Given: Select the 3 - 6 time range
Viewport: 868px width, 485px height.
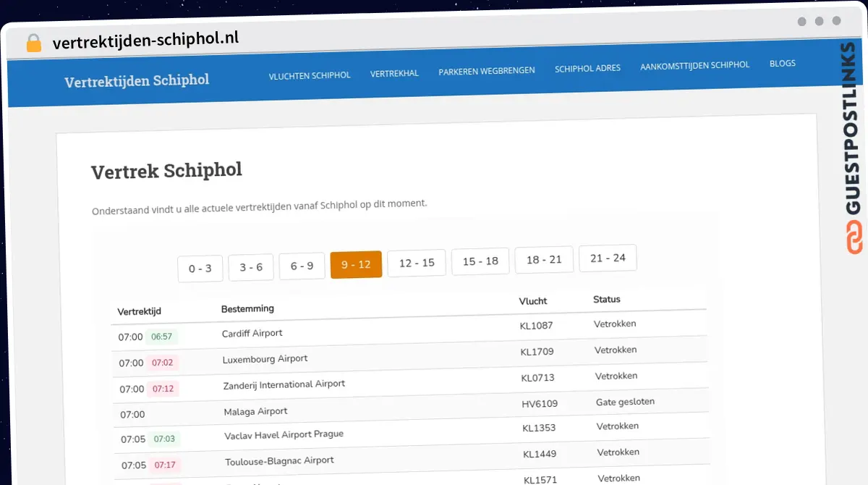Looking at the screenshot, I should click(251, 267).
